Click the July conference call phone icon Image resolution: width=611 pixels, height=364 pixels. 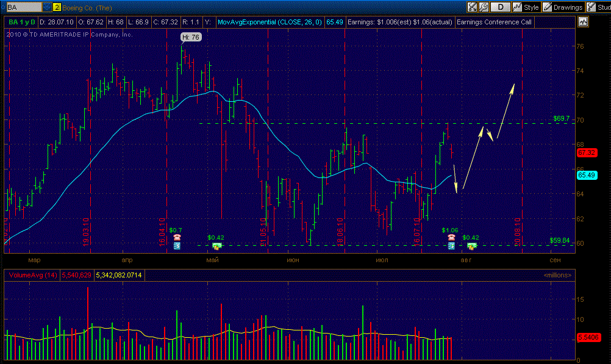point(451,238)
